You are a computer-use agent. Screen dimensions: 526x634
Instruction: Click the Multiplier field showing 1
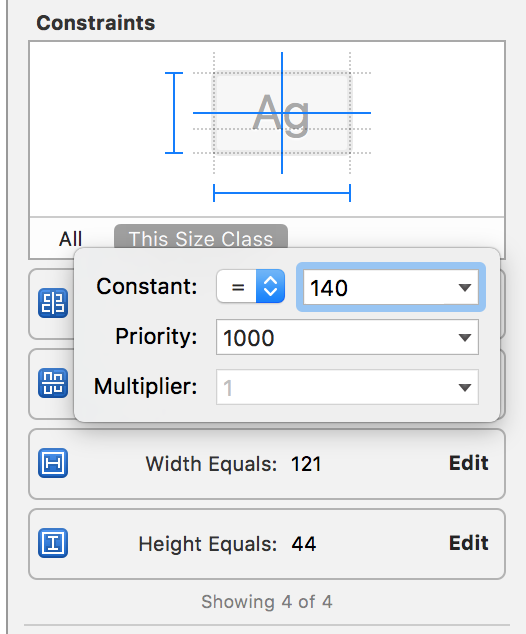pyautogui.click(x=347, y=387)
